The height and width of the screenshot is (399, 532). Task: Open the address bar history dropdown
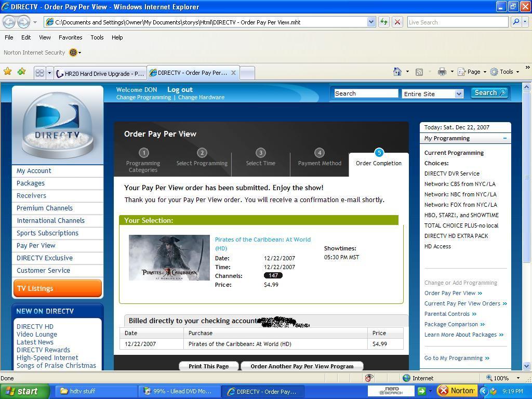point(371,22)
